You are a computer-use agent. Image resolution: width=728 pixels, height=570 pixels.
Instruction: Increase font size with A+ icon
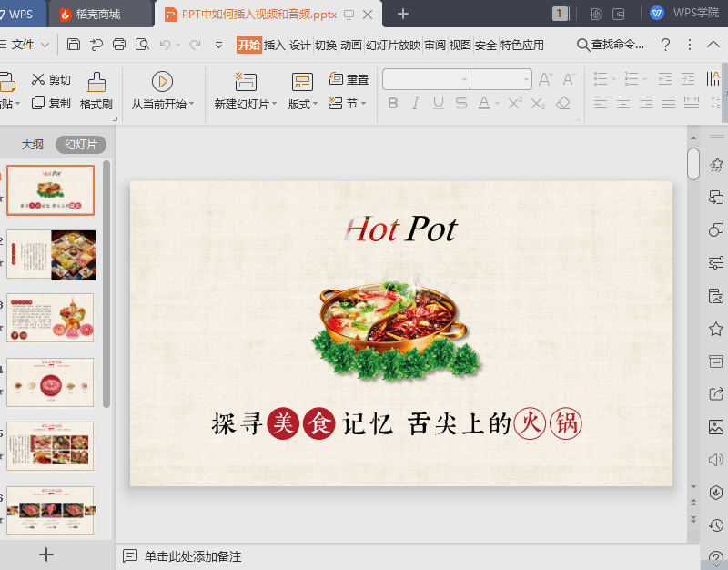(545, 79)
